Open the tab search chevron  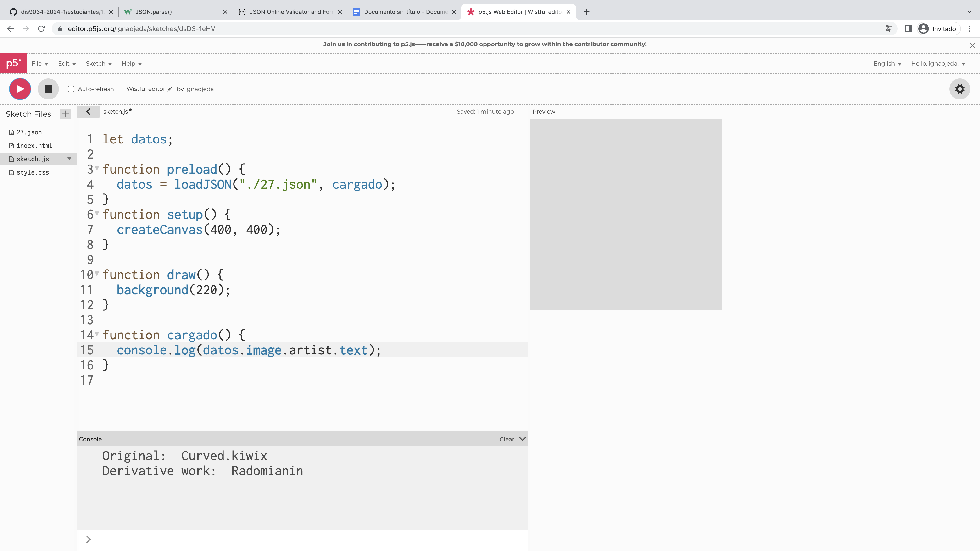(x=969, y=12)
